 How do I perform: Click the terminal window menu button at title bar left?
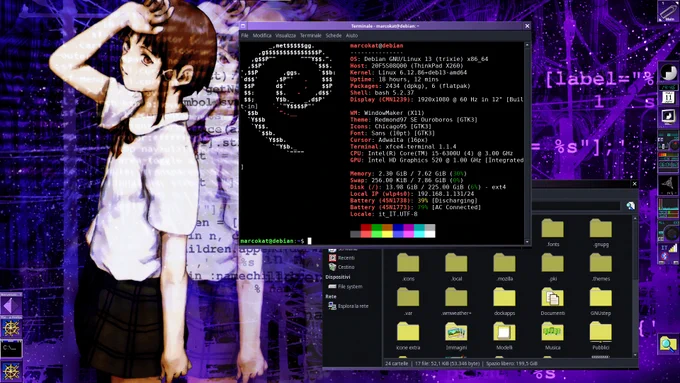243,26
